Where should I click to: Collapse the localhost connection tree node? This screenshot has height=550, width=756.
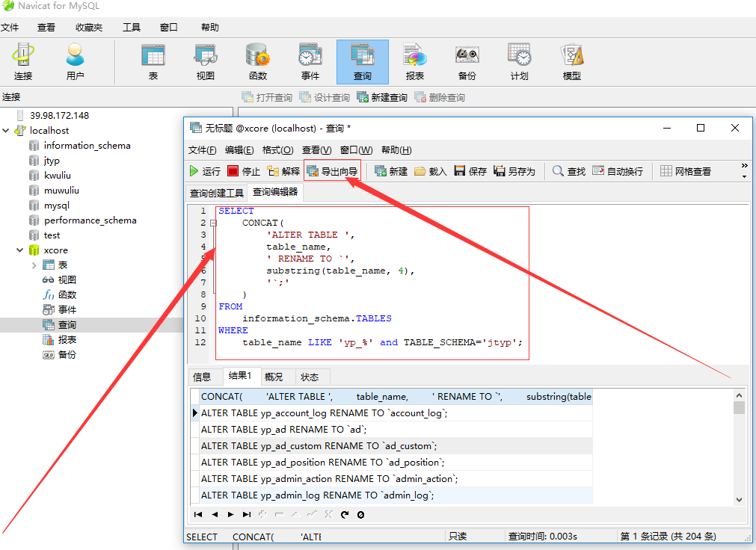6,131
